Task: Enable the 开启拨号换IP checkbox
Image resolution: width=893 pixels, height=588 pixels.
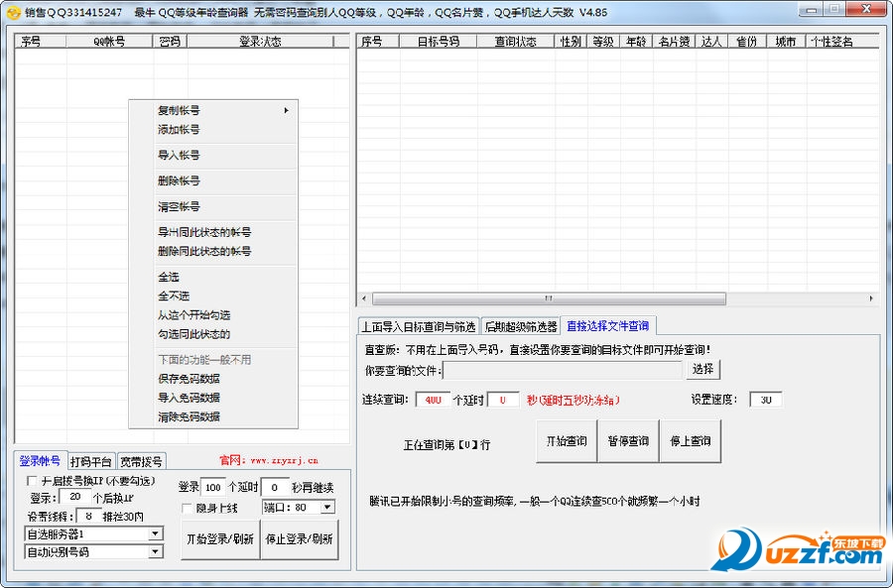Action: [33, 481]
